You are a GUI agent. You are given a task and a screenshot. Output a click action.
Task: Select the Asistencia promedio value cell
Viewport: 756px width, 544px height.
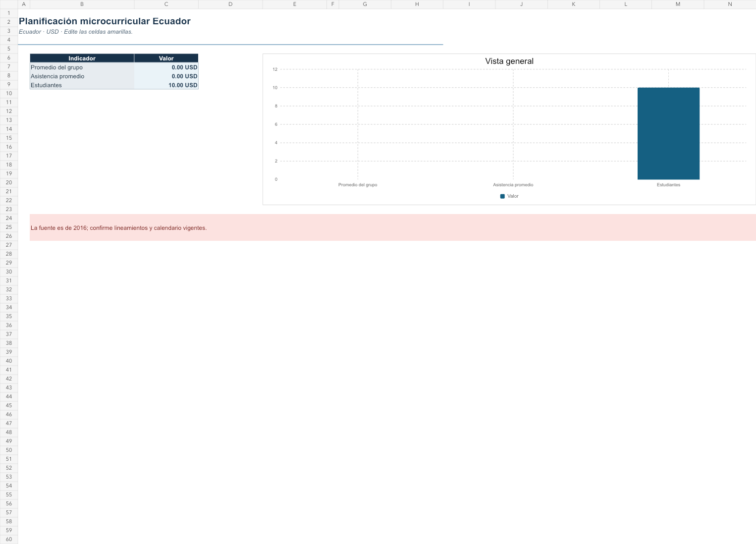[166, 76]
